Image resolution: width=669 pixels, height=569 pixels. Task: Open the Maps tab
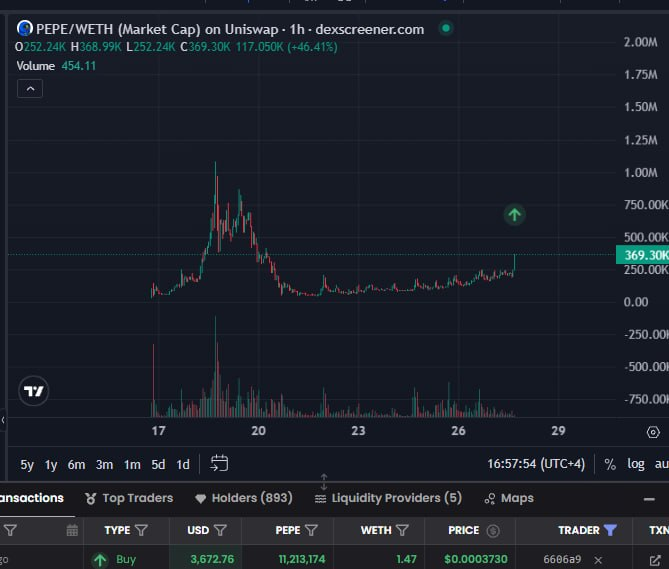tap(509, 498)
